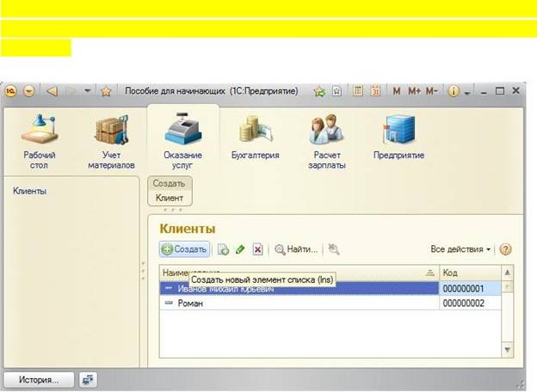Expand the navigation history dropdown arrow
The height and width of the screenshot is (392, 537).
[89, 90]
